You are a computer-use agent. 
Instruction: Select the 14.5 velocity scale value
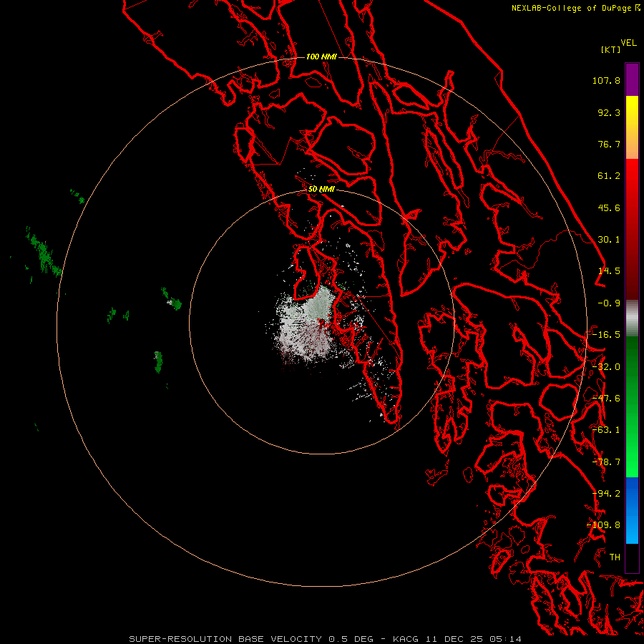(x=609, y=271)
